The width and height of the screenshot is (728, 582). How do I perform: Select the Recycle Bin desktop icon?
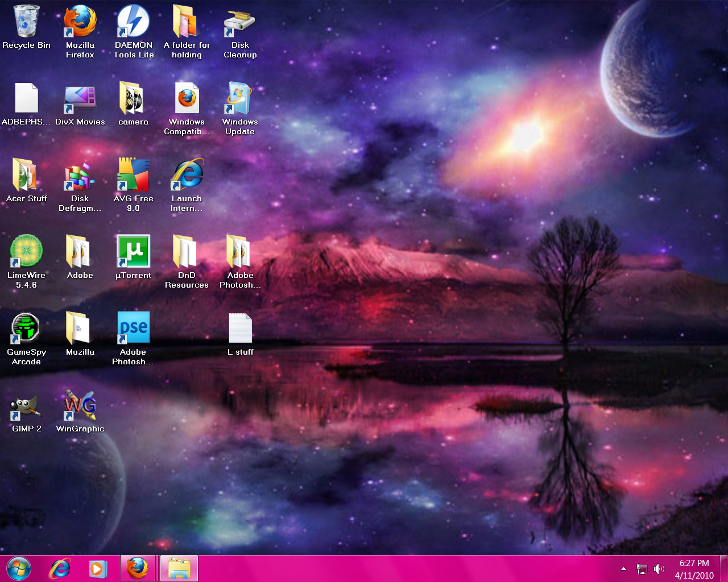[26, 23]
